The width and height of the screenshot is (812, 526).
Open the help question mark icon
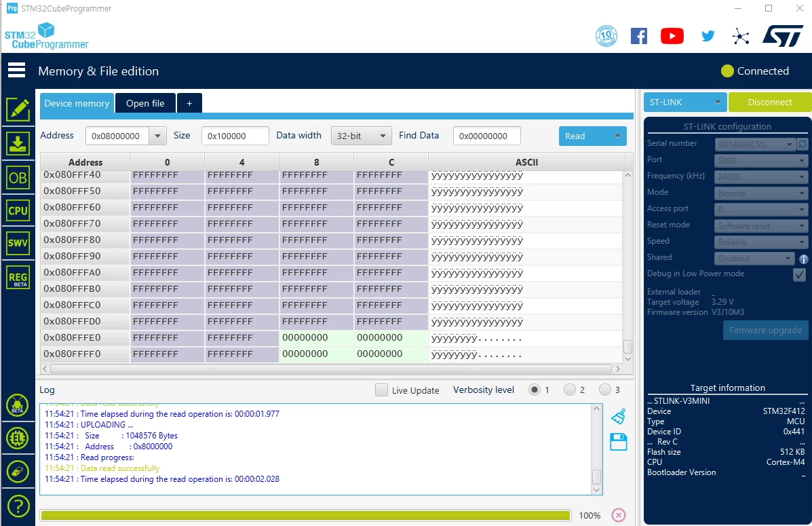18,506
